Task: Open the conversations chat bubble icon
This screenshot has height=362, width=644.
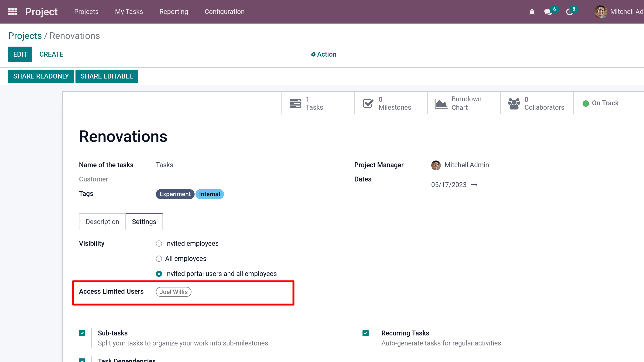Action: coord(548,12)
